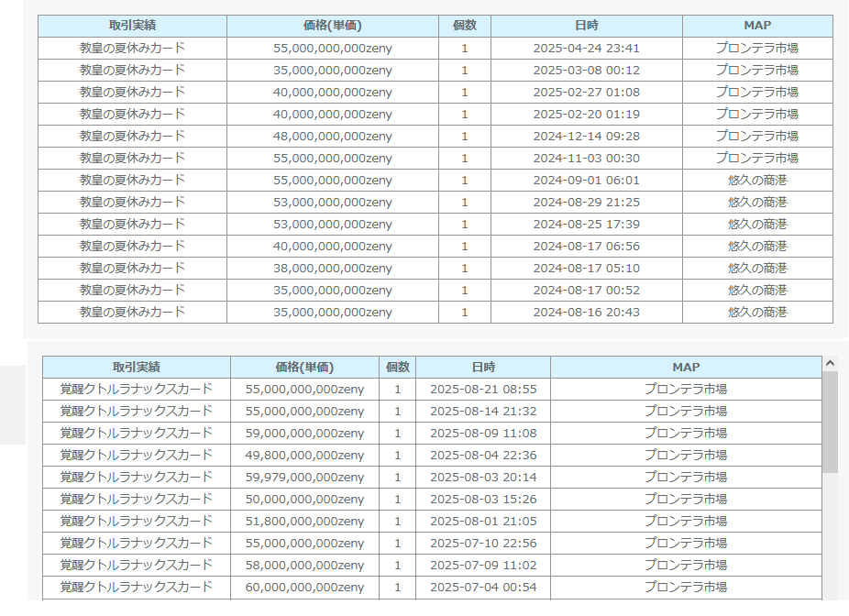Click 教皇の夏休みカード in the 2025-04-24 row

132,49
